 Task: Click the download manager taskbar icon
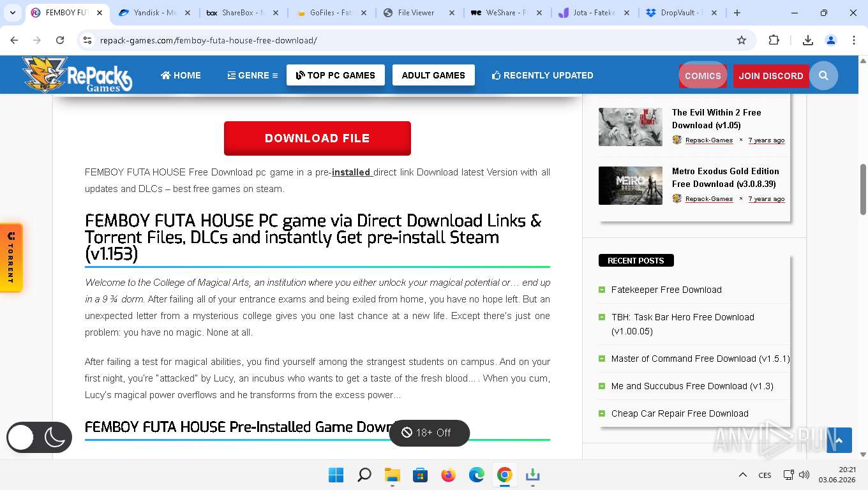pos(532,475)
